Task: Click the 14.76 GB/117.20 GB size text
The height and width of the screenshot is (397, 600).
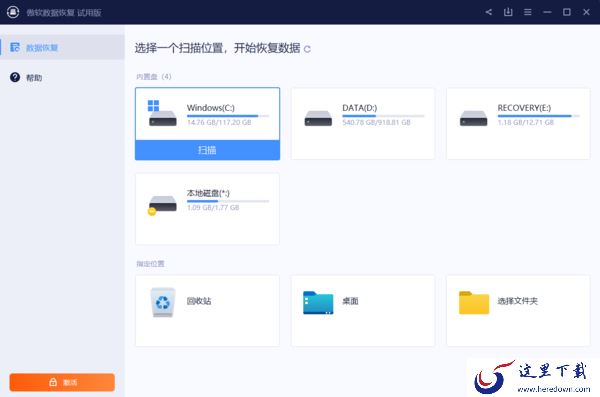Action: (219, 123)
